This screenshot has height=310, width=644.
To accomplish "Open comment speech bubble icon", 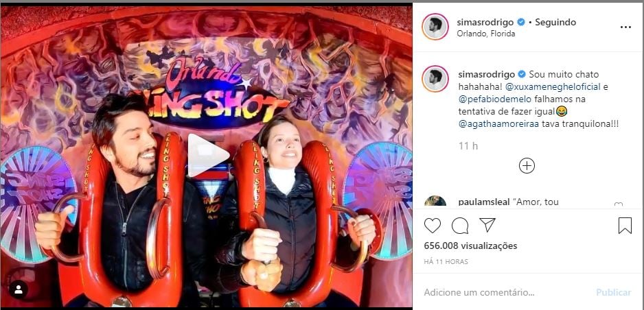I will tap(460, 226).
